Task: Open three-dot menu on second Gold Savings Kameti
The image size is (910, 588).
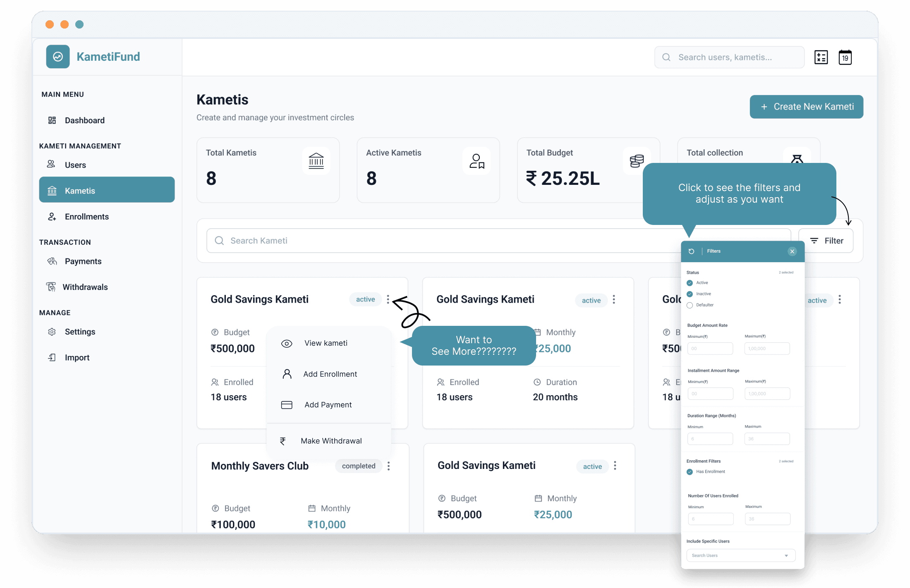Action: 614,299
